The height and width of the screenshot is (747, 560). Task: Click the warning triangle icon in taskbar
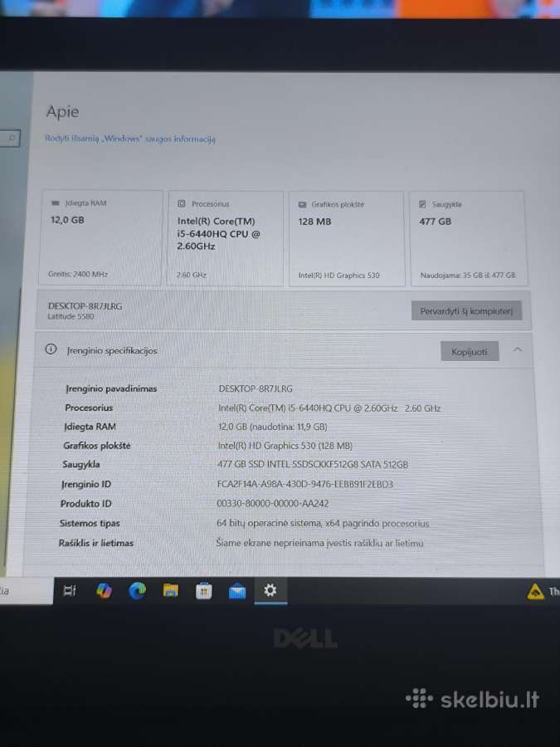tap(535, 592)
